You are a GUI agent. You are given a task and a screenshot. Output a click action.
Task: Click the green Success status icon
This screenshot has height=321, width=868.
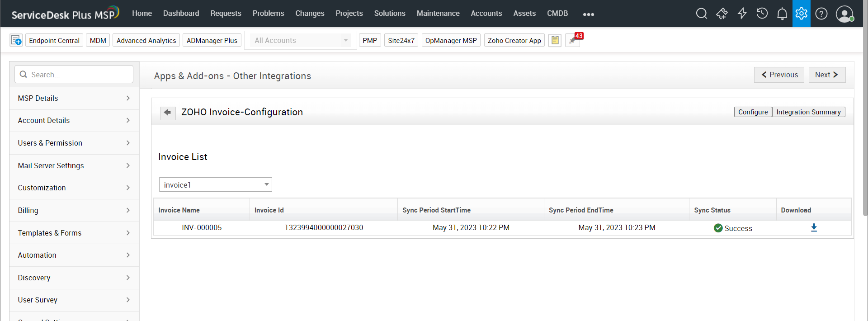coord(718,228)
